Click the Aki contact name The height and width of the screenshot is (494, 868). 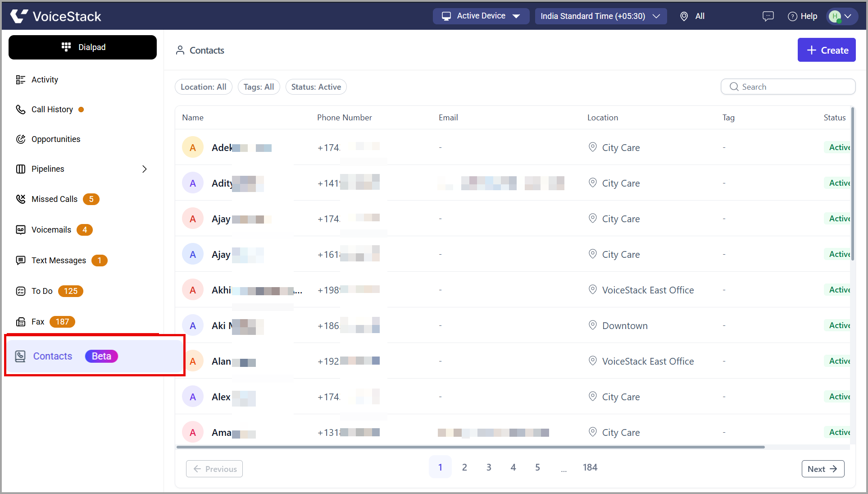[x=237, y=326]
